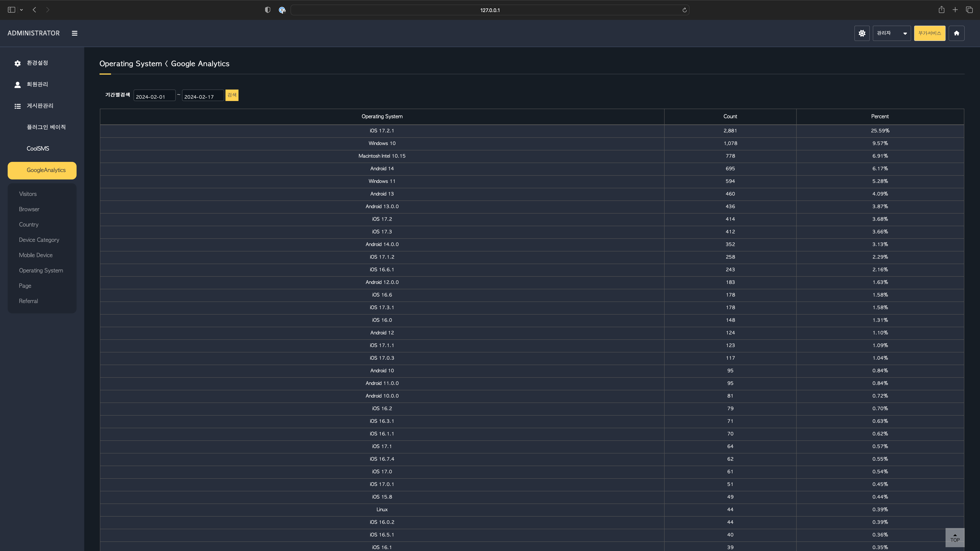Open a new browser tab with the plus icon
The width and height of the screenshot is (980, 551).
955,10
